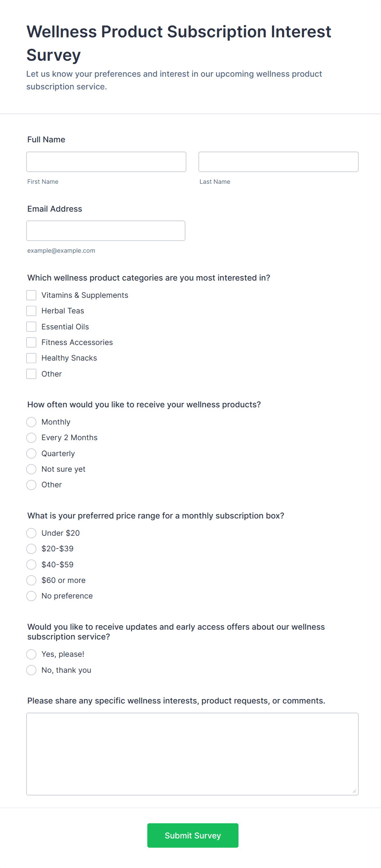Select Monthly delivery frequency
The width and height of the screenshot is (381, 868).
coord(31,422)
